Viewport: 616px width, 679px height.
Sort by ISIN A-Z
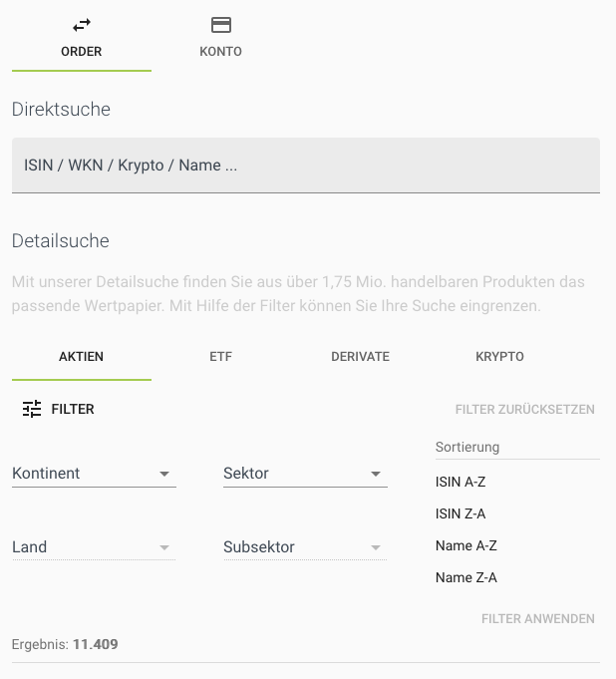tap(461, 482)
